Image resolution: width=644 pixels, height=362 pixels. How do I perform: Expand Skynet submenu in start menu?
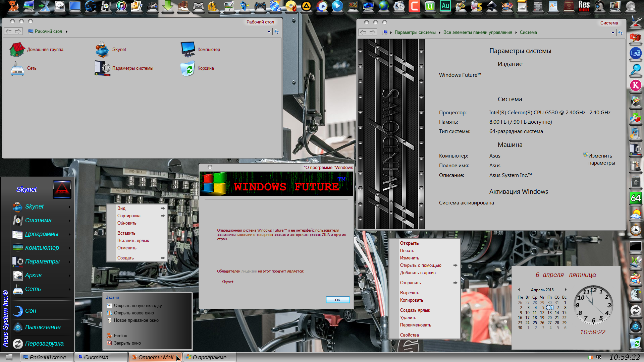coord(70,207)
